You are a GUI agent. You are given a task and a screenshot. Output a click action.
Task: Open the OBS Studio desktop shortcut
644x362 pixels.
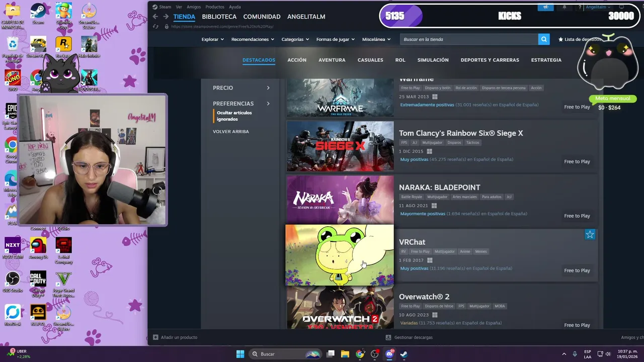[x=13, y=282]
